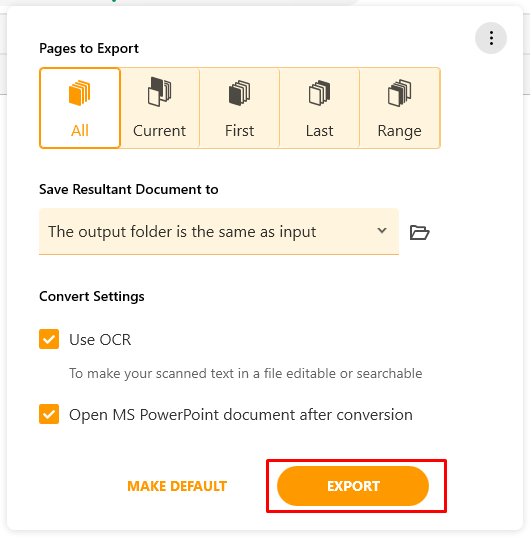Screen dimensions: 530x537
Task: Click the Use OCR label text
Action: pyautogui.click(x=100, y=340)
